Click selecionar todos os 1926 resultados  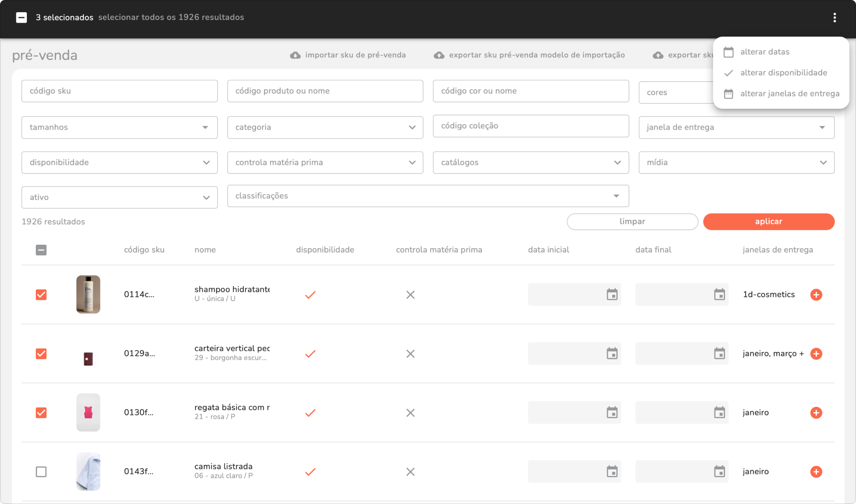[x=171, y=17]
